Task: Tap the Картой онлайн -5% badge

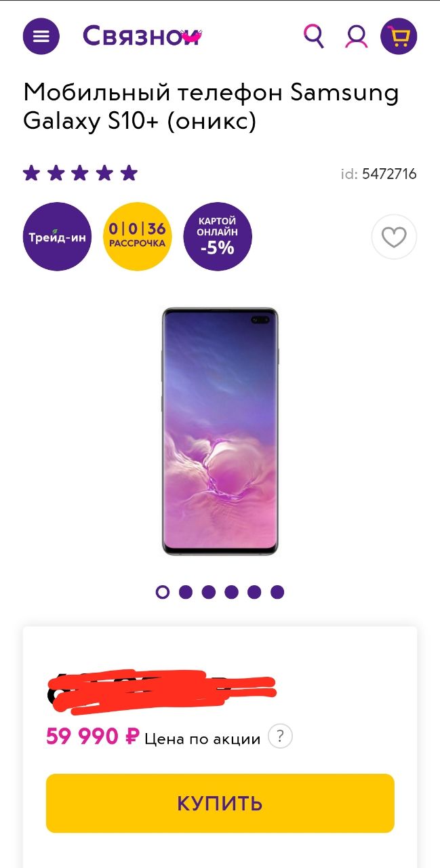Action: pos(218,237)
